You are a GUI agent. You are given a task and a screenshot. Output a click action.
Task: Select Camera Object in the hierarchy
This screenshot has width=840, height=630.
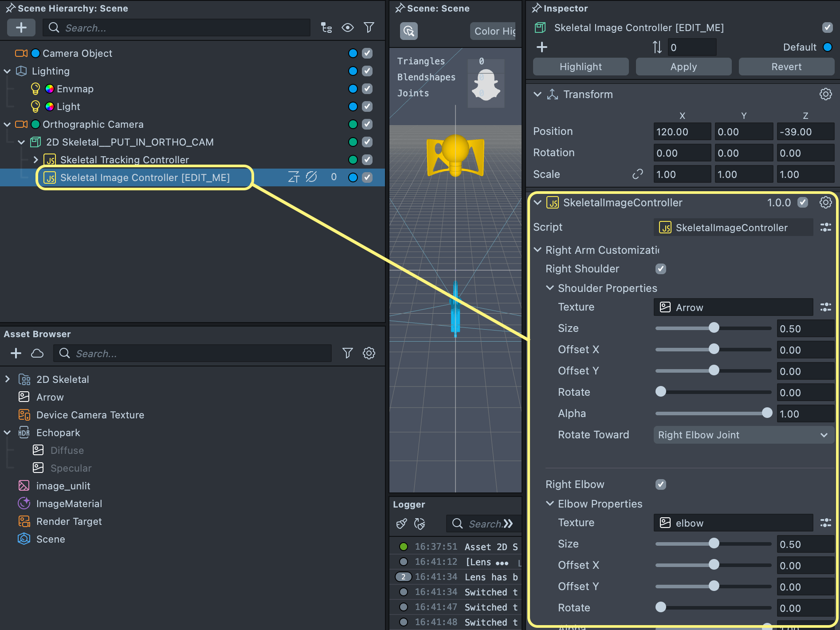coord(77,53)
